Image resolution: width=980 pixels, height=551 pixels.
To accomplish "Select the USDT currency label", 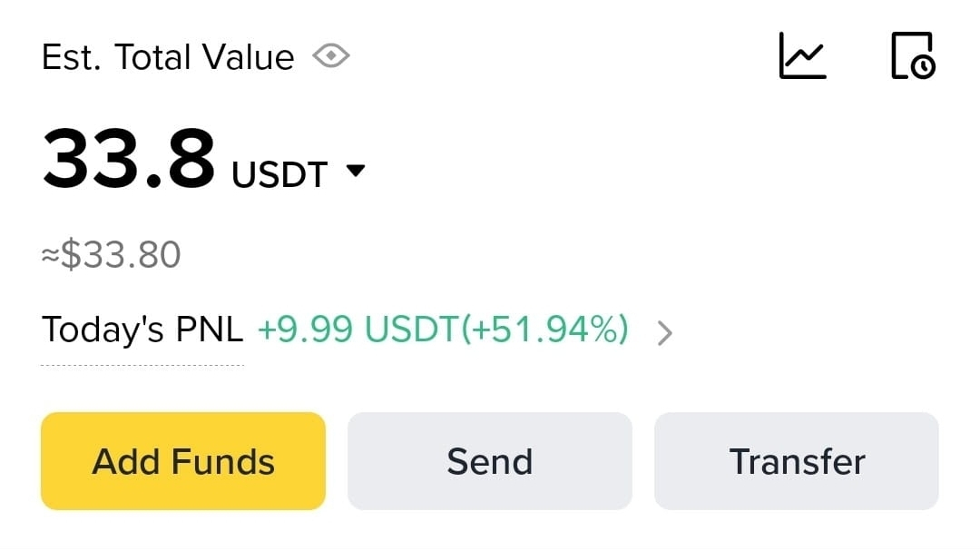I will click(x=279, y=174).
